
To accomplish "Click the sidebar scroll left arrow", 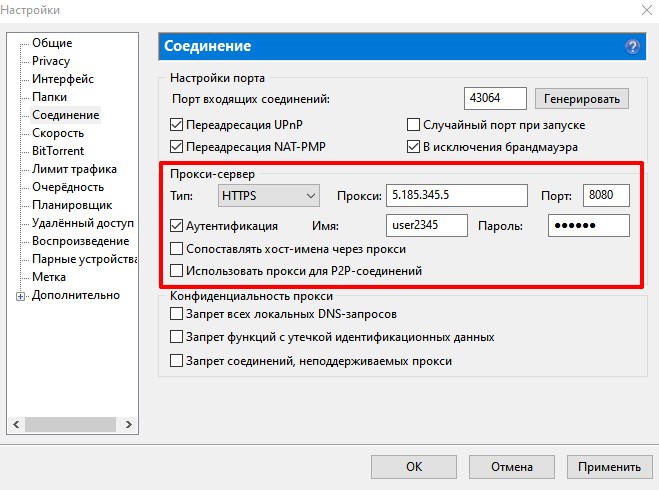I will click(x=16, y=424).
